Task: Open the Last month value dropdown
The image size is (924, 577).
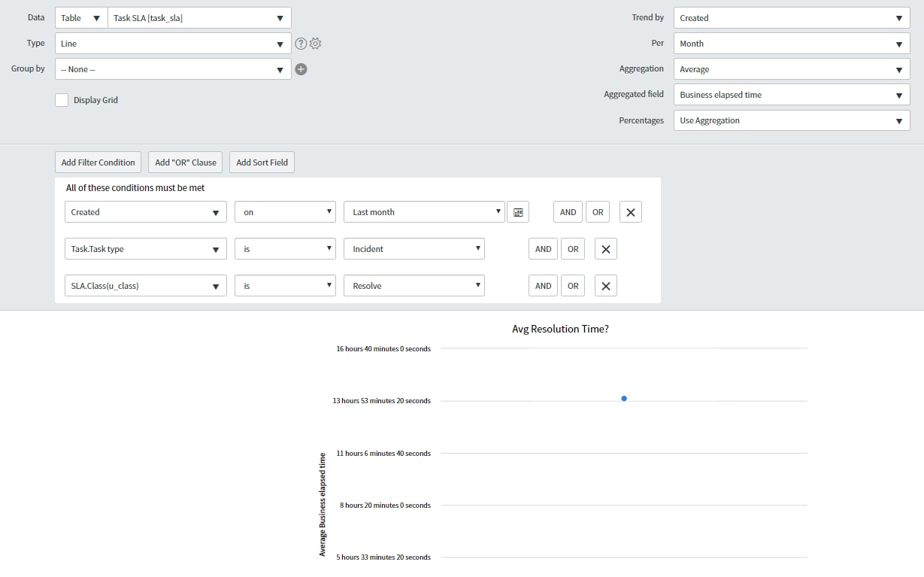Action: (424, 212)
